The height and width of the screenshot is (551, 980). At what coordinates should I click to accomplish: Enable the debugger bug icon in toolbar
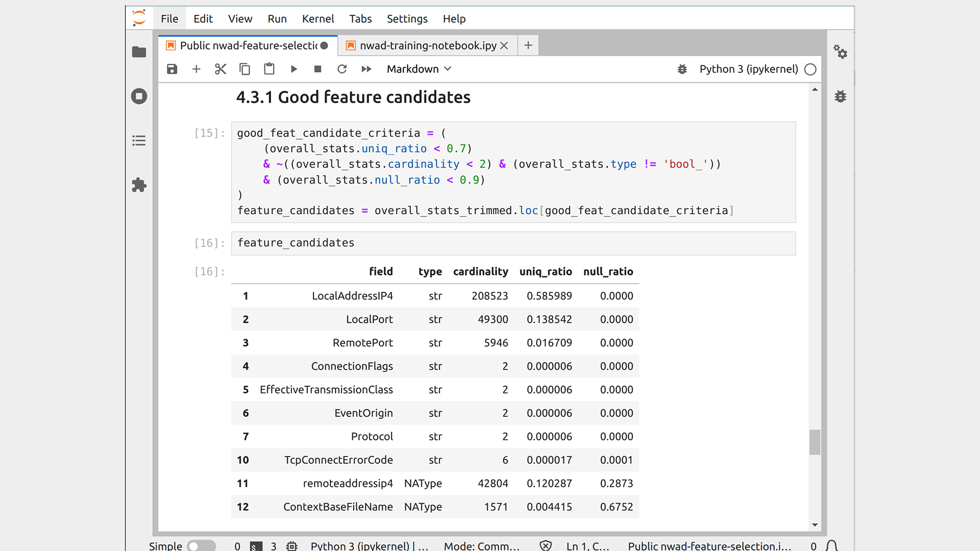coord(682,69)
